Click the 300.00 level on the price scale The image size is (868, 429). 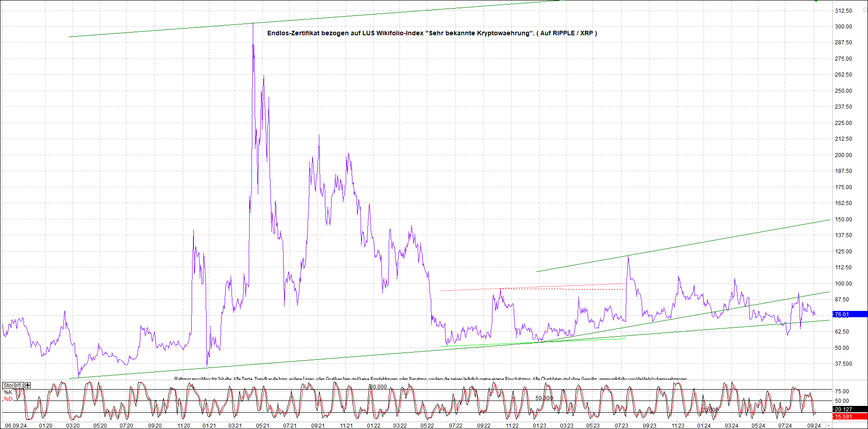[843, 26]
